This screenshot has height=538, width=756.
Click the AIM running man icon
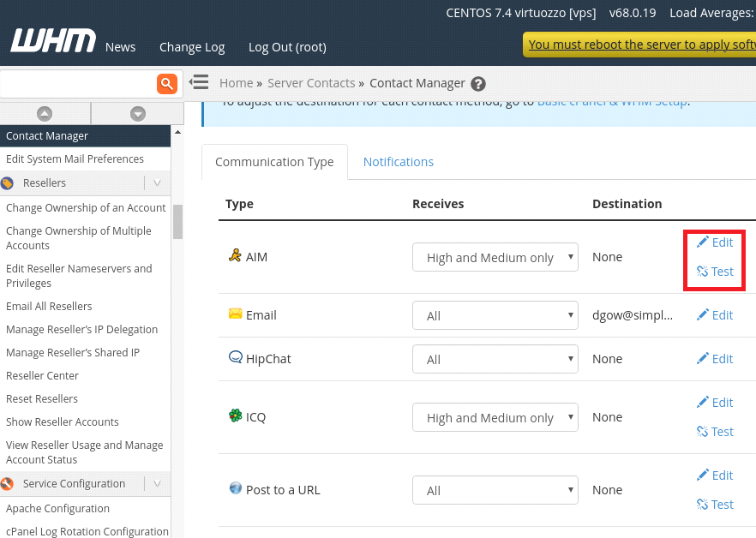pos(235,255)
